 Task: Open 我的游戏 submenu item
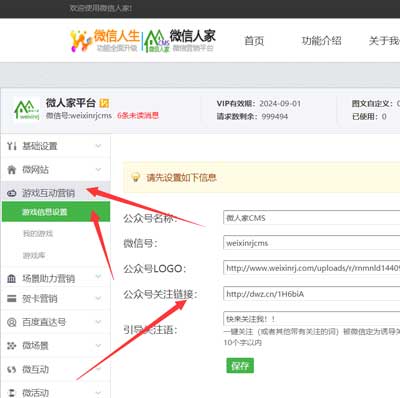click(x=38, y=234)
